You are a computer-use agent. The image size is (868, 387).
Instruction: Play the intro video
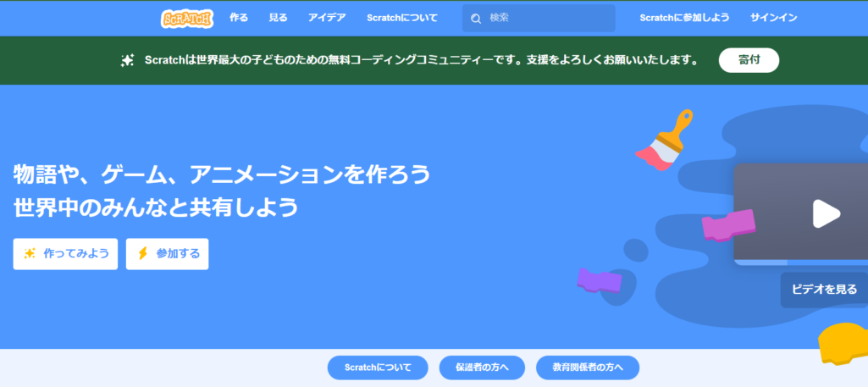pos(826,213)
